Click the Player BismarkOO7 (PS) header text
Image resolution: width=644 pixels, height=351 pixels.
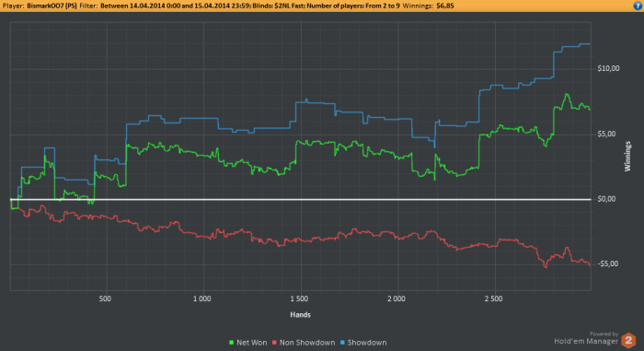(40, 6)
